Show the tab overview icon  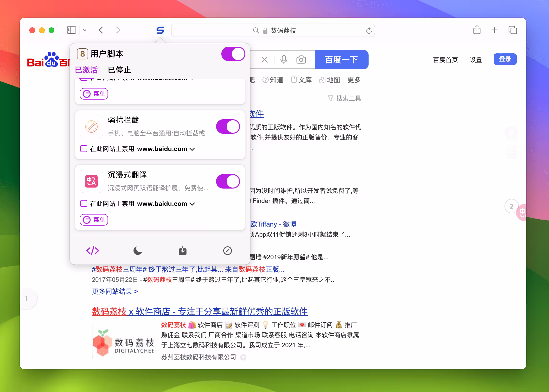point(512,30)
